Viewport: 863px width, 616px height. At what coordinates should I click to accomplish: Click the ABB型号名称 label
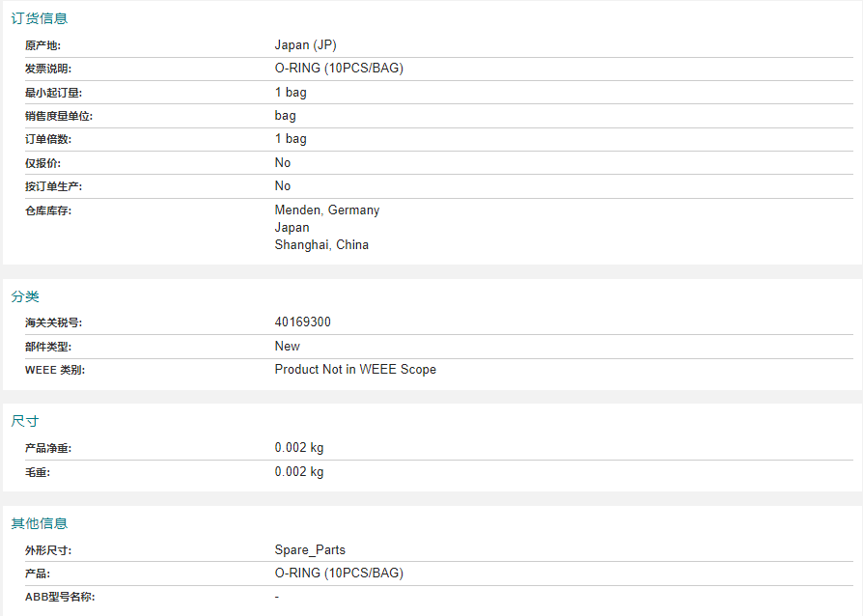tap(60, 597)
